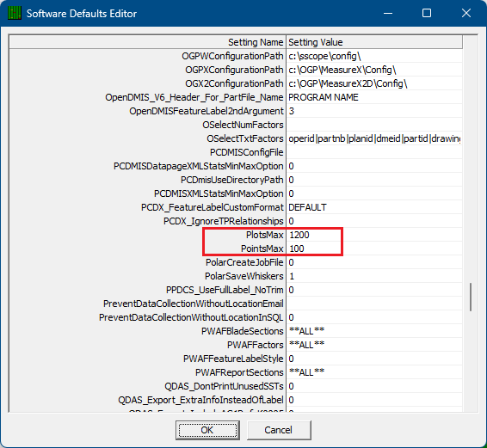Viewport: 487px width, 448px height.
Task: Click the PROGRAM NAME value cell
Action: click(374, 97)
